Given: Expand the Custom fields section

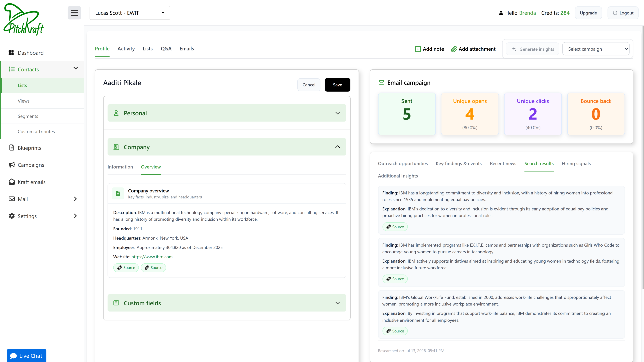Looking at the screenshot, I should pos(227,303).
